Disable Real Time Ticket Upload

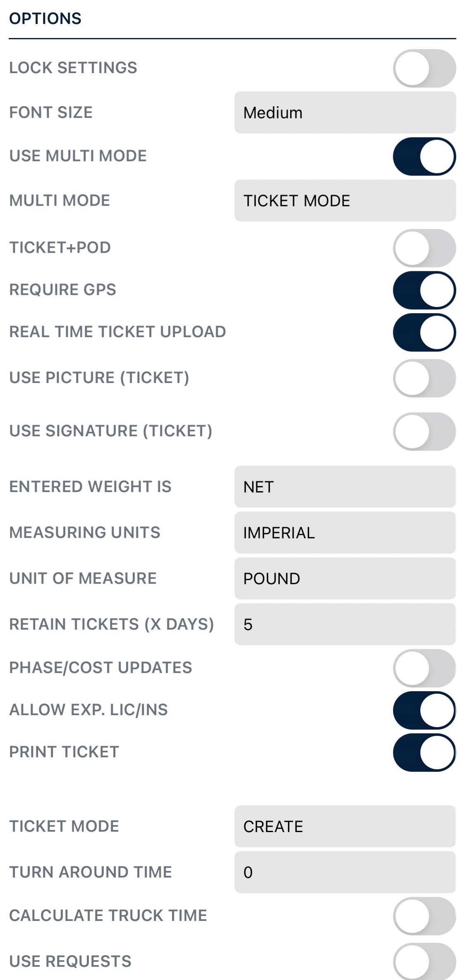pos(424,332)
